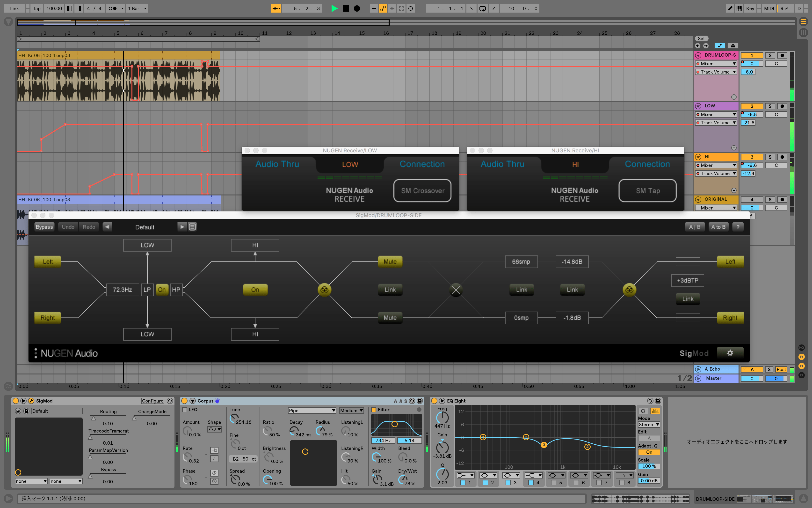Toggle the arrangement Loop switch

point(483,8)
